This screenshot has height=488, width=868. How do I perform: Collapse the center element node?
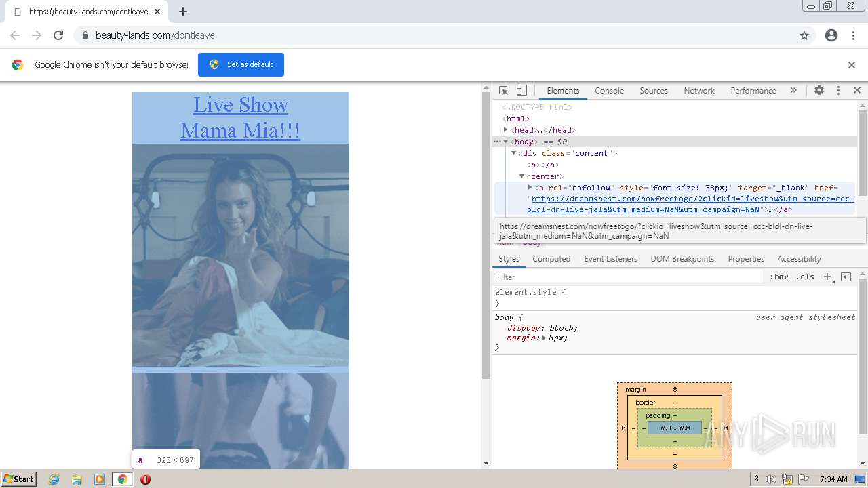coord(522,176)
